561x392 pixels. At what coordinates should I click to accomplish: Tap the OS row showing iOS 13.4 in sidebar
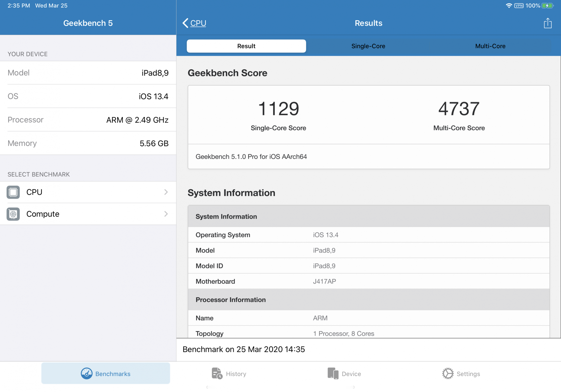click(88, 96)
